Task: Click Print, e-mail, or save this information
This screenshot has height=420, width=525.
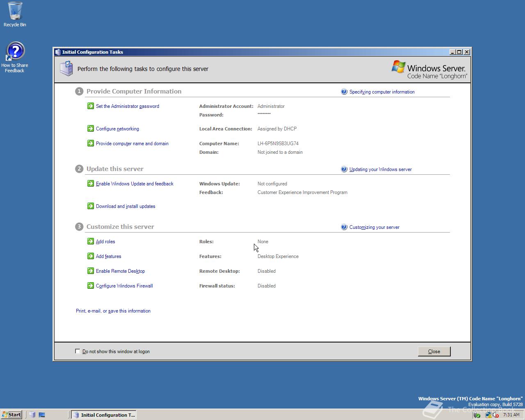Action: tap(113, 311)
